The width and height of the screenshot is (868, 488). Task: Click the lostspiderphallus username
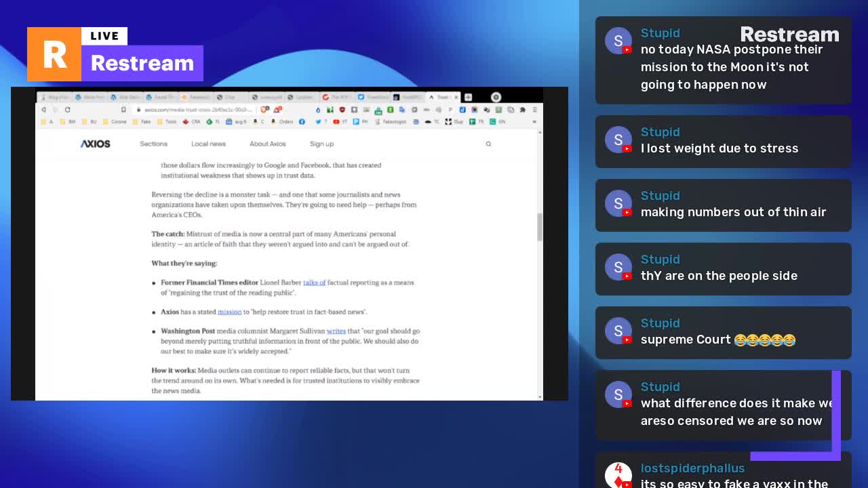tap(692, 468)
